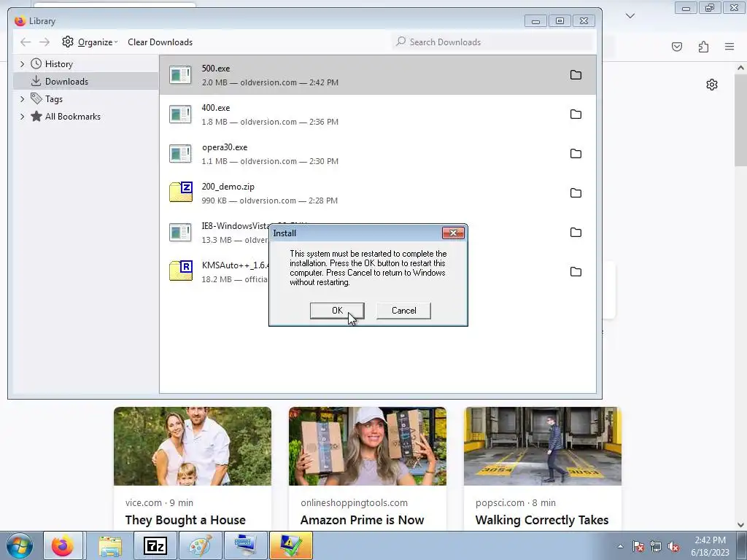The image size is (747, 560).
Task: Click the 200_demo.zip archive icon
Action: point(181,192)
